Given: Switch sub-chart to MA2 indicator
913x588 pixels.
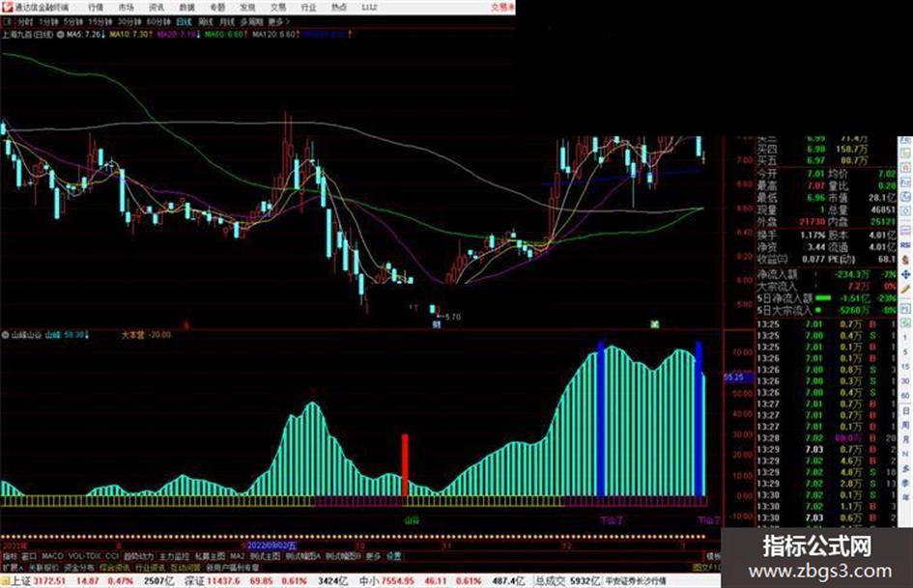Looking at the screenshot, I should pyautogui.click(x=237, y=556).
